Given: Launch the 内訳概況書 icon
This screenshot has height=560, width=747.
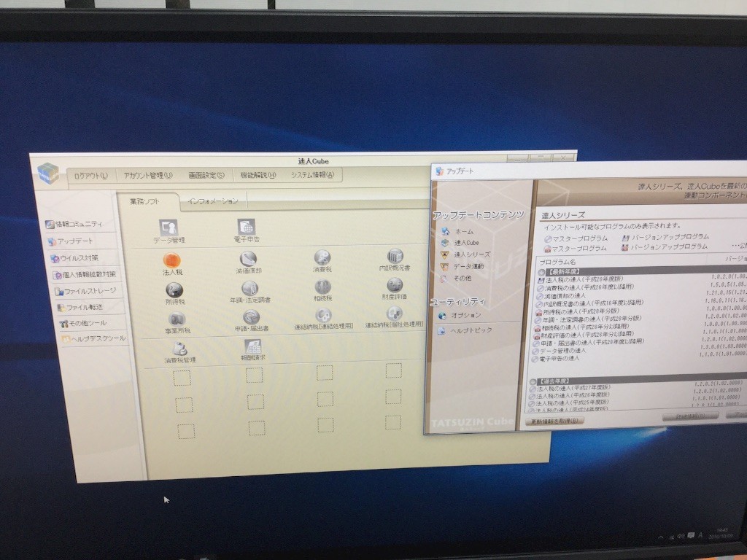Looking at the screenshot, I should click(395, 260).
